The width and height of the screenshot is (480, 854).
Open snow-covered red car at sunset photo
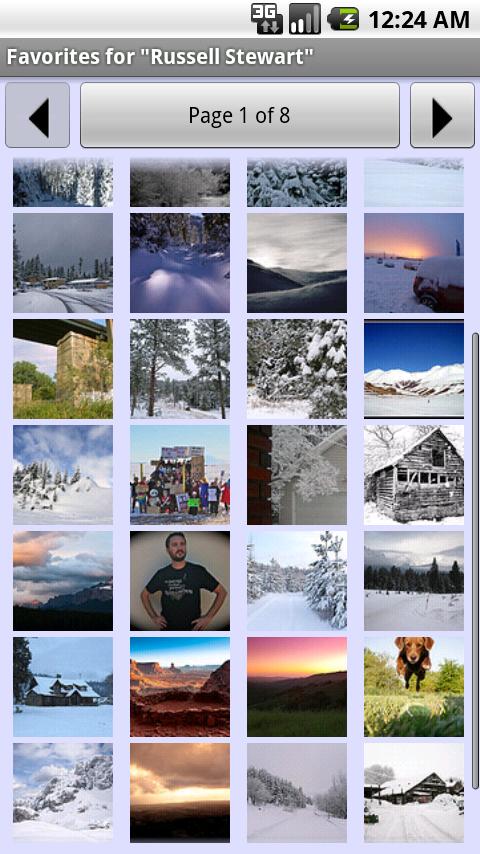pyautogui.click(x=414, y=263)
